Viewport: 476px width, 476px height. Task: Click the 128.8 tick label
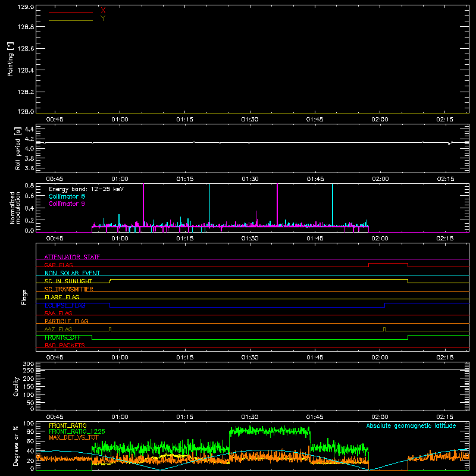26,27
